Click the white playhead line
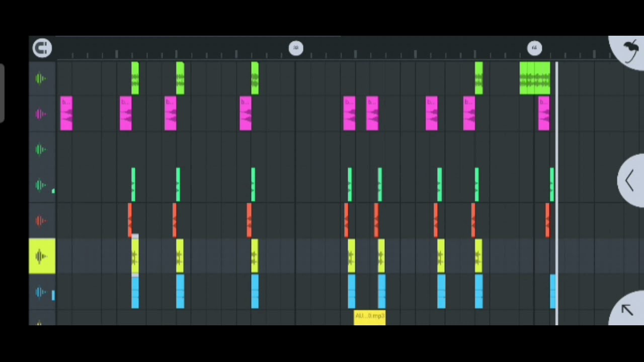The height and width of the screenshot is (362, 644). [x=556, y=194]
